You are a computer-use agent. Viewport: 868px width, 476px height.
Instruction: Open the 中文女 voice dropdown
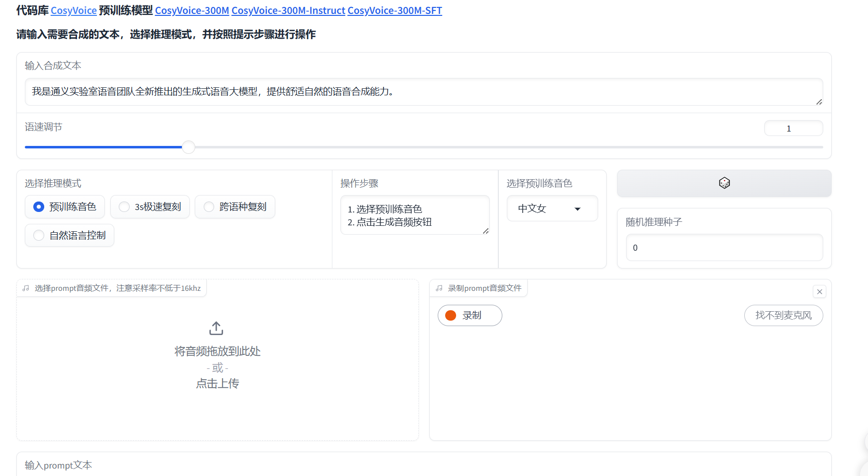coord(544,208)
